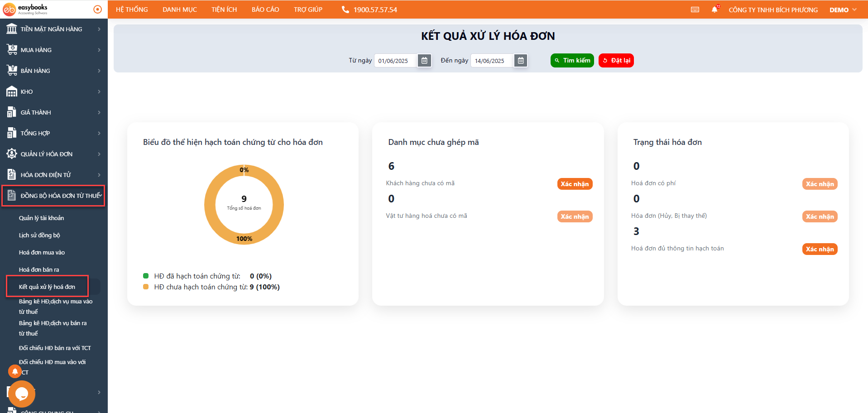Open the Trợ giúp menu
868x413 pixels.
point(308,10)
